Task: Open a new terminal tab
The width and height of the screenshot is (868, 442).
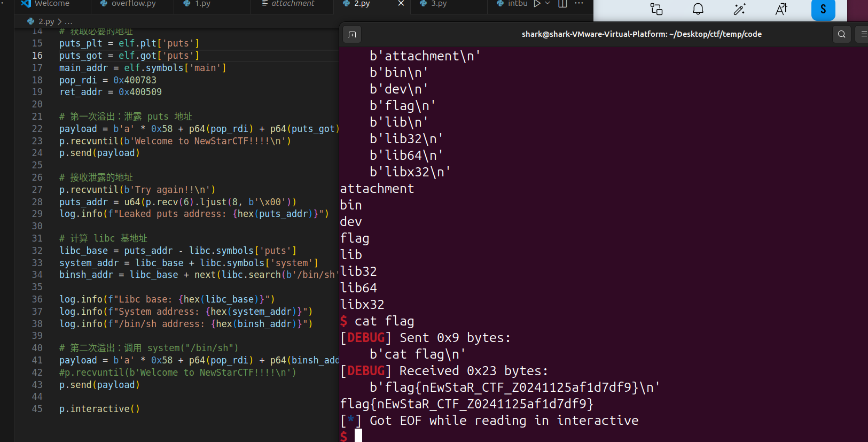Action: pyautogui.click(x=352, y=34)
